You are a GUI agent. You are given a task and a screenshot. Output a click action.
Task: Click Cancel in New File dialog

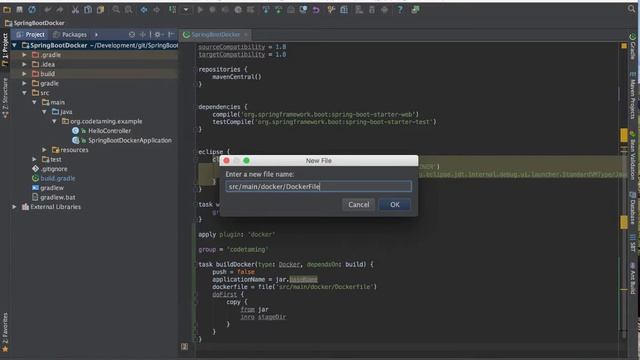tap(358, 204)
